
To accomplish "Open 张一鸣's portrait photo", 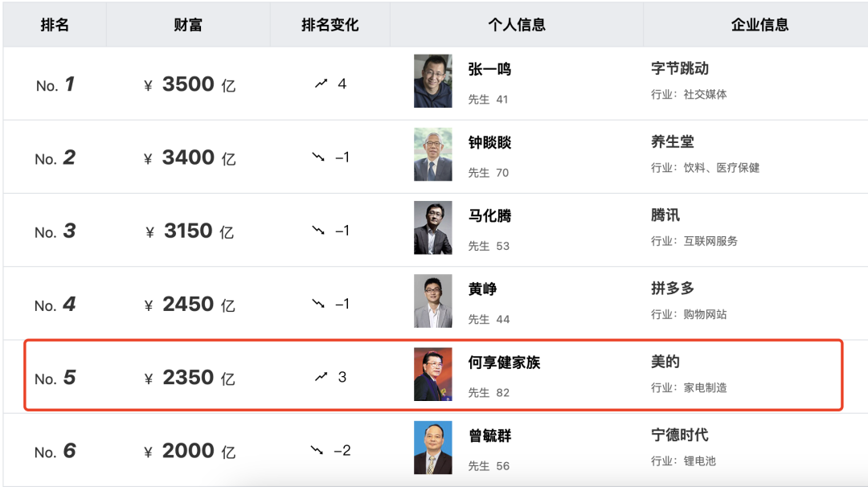I will [433, 81].
